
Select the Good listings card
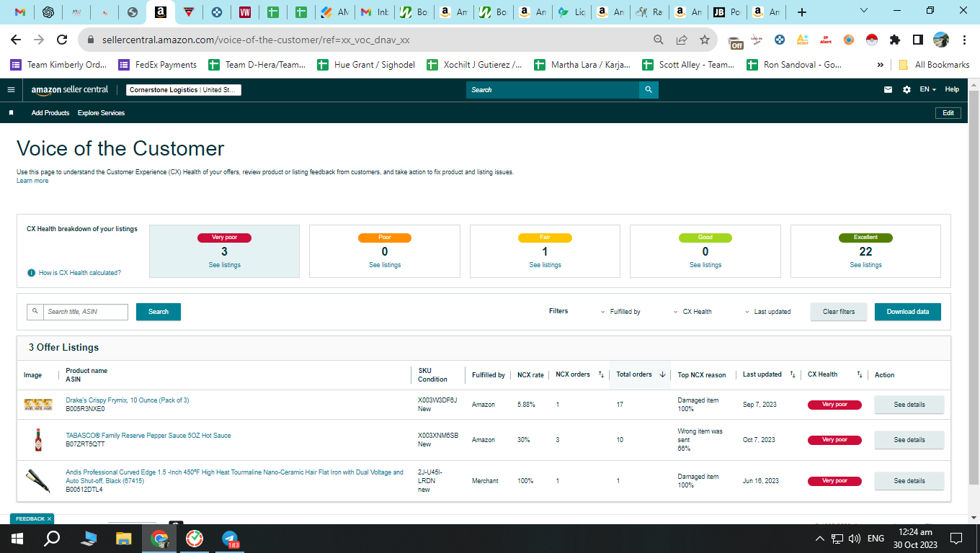click(x=705, y=251)
